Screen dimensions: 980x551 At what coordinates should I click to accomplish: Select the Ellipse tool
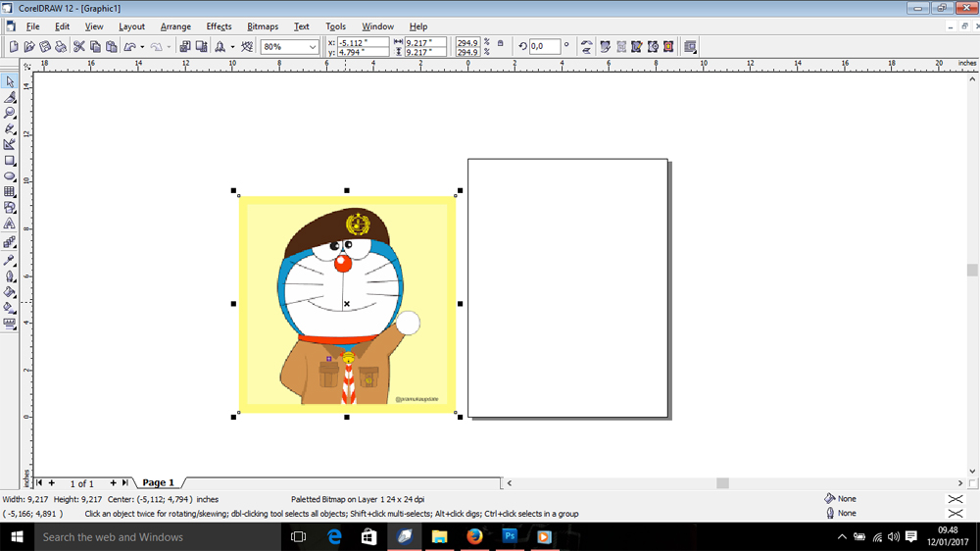[x=10, y=176]
